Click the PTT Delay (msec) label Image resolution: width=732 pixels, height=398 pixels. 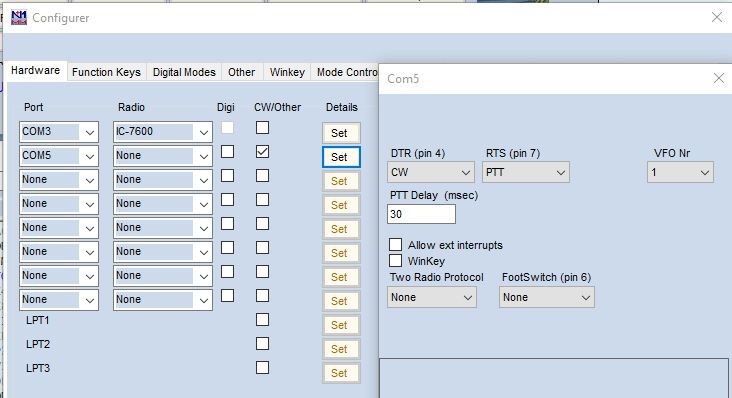pyautogui.click(x=434, y=196)
